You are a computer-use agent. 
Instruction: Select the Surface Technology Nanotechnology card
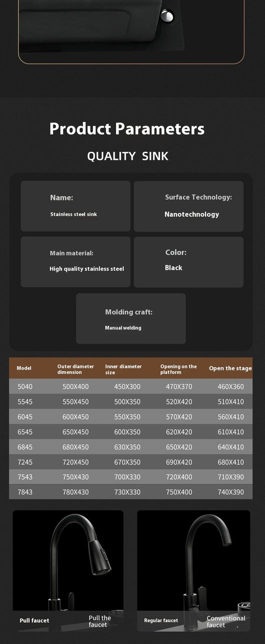pyautogui.click(x=188, y=206)
